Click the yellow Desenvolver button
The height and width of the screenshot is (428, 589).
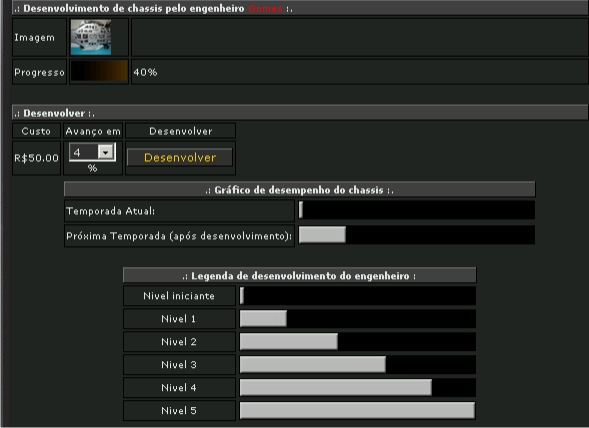180,157
